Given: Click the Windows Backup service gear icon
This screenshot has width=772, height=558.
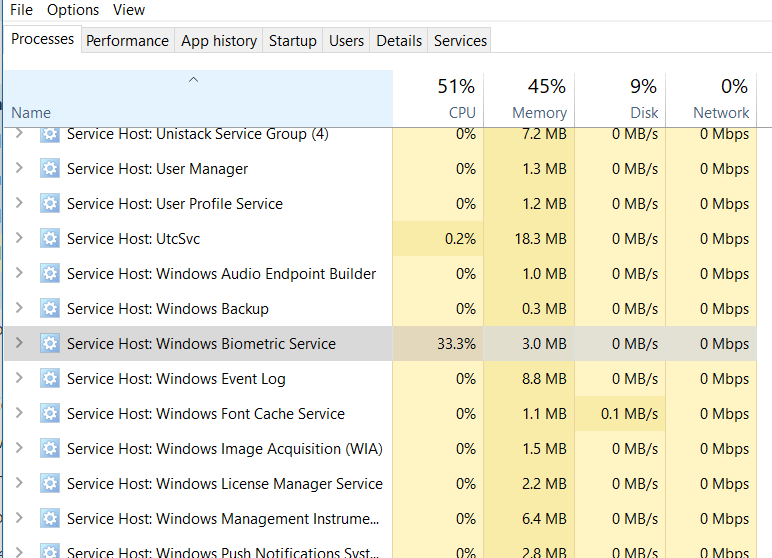Looking at the screenshot, I should pos(50,309).
